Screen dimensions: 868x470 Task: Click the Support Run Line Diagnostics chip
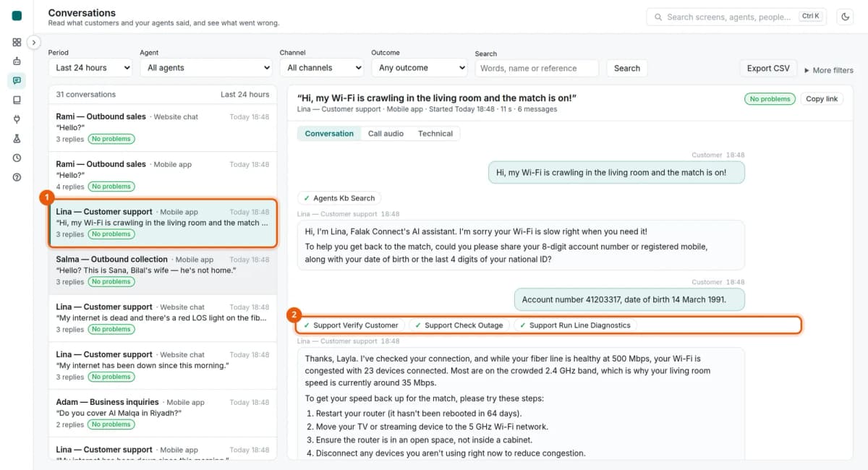pos(575,325)
